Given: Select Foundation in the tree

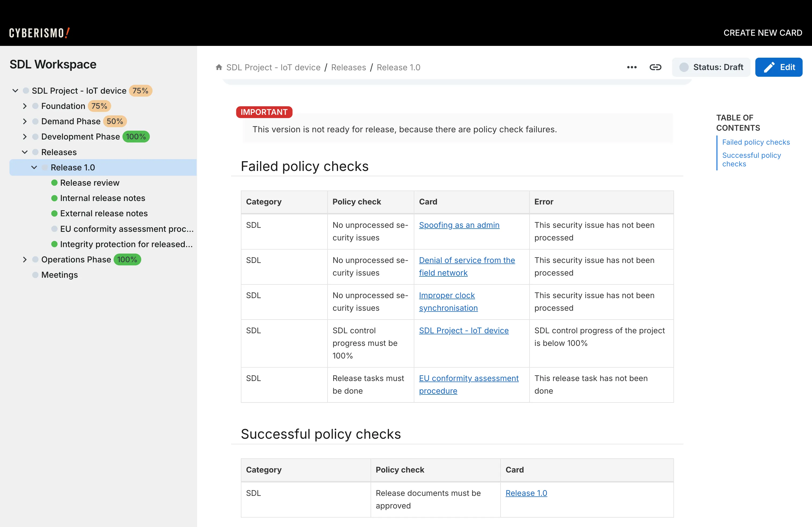Looking at the screenshot, I should pos(63,106).
